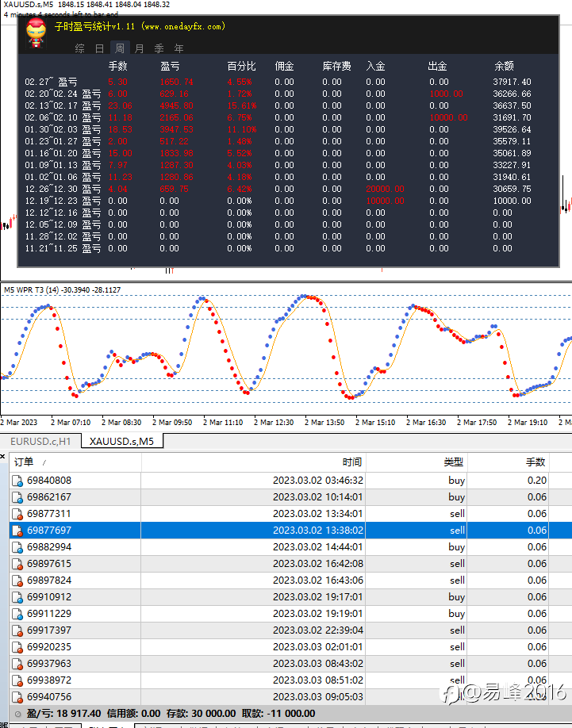Click the 02.27~ 盈亏 row label
Screen dimensions: 572x728
(51, 82)
